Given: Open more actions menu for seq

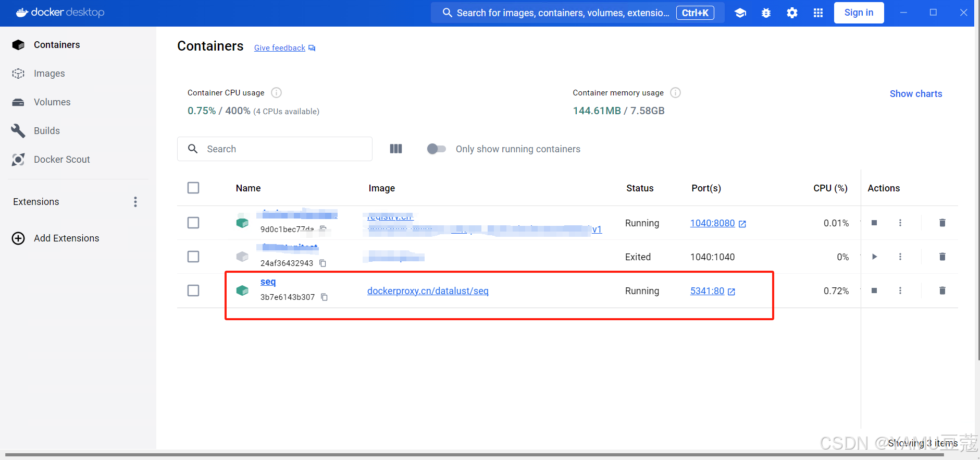Looking at the screenshot, I should coord(900,290).
